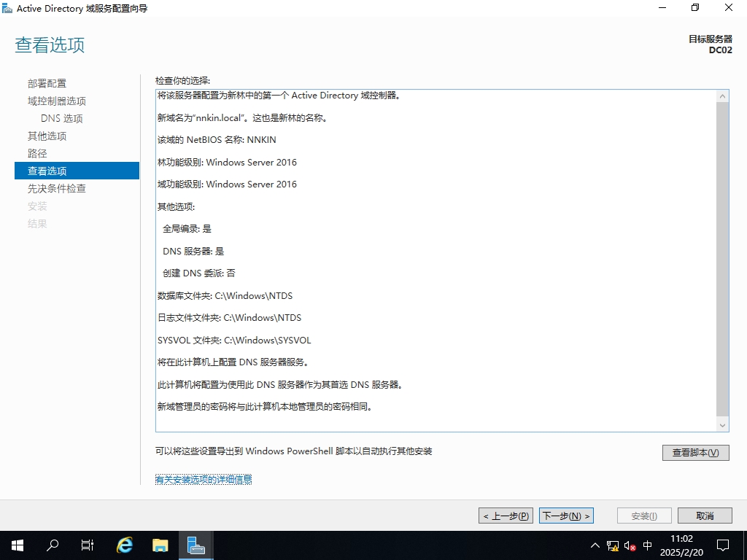Switch the 中 input method indicator
747x560 pixels.
coord(648,545)
